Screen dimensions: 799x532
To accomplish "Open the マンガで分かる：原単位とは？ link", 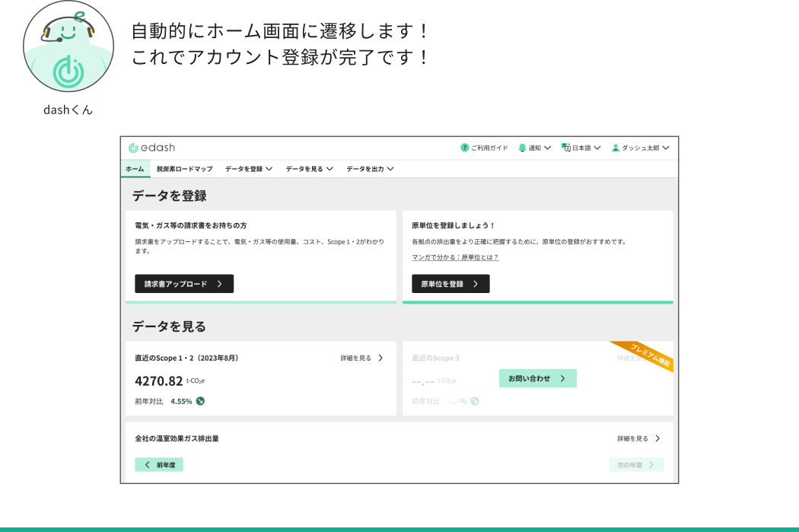I will click(455, 257).
